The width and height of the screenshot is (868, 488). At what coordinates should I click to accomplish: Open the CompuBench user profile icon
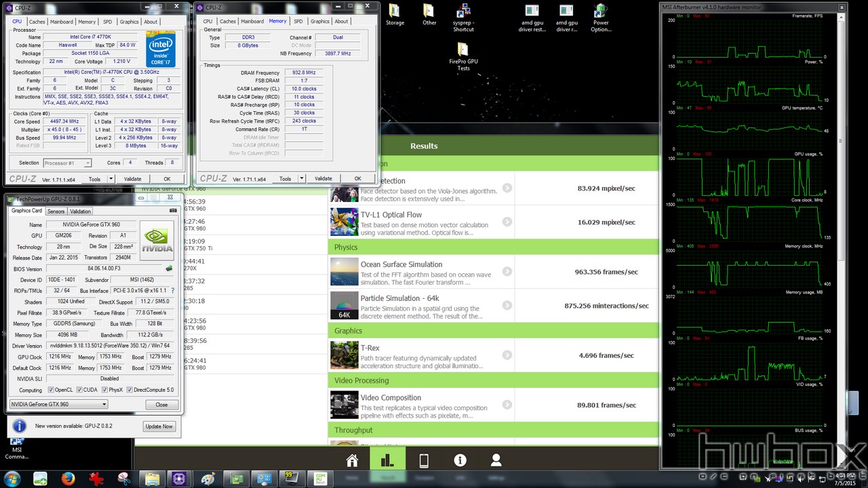coord(496,461)
